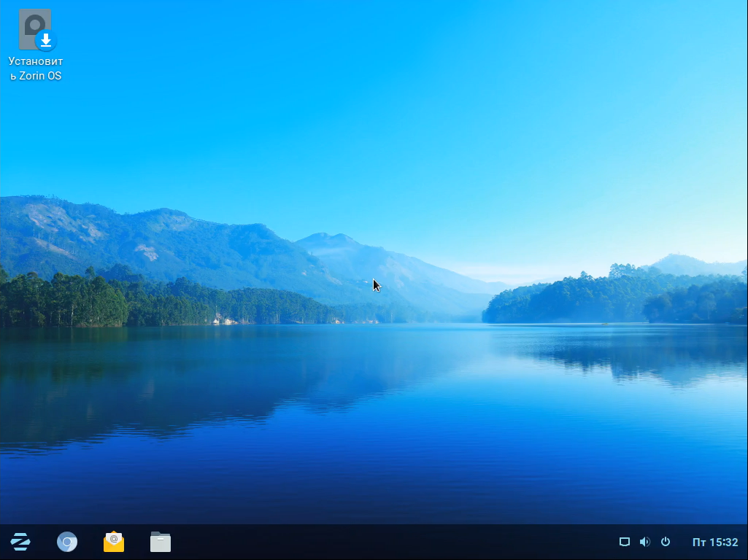Click the gray disk drive image of installer
Image resolution: width=748 pixels, height=560 pixels.
(x=32, y=23)
